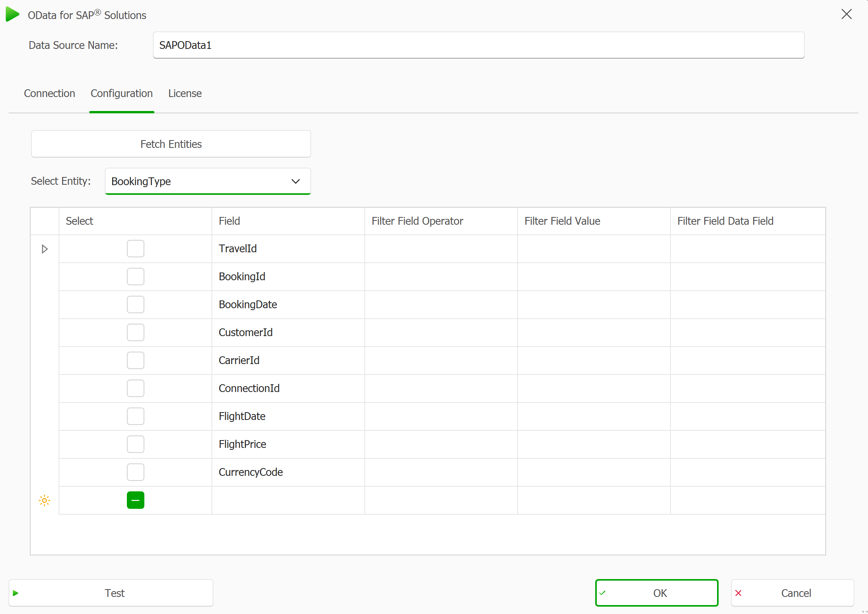Image resolution: width=868 pixels, height=614 pixels.
Task: Click the green checkmark icon on OK
Action: (603, 593)
